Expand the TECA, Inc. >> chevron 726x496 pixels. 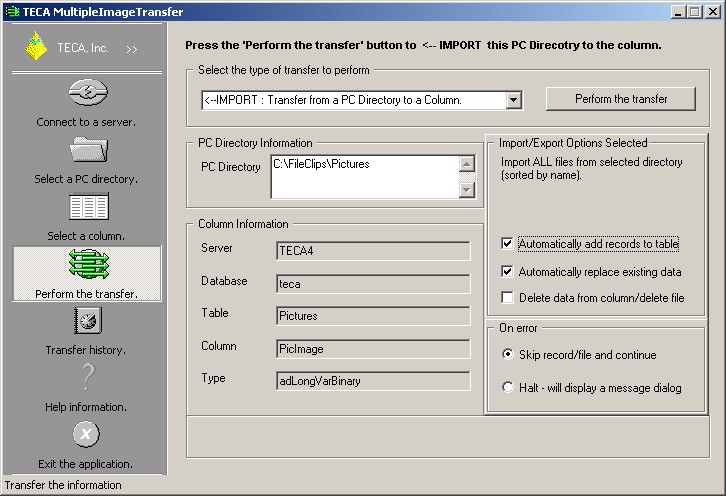[131, 49]
